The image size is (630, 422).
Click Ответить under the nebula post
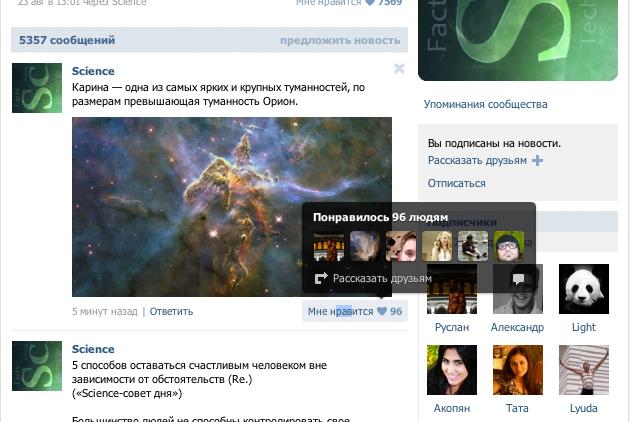tap(172, 311)
